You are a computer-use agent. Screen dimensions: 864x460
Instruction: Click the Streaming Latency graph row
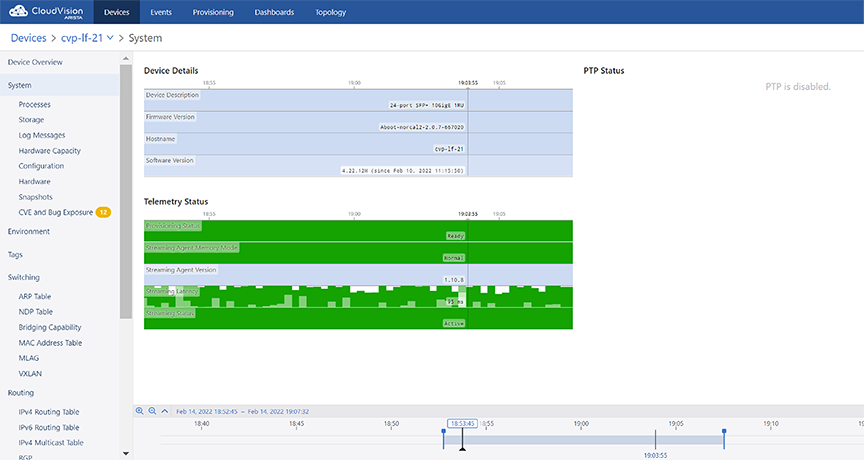pyautogui.click(x=358, y=297)
